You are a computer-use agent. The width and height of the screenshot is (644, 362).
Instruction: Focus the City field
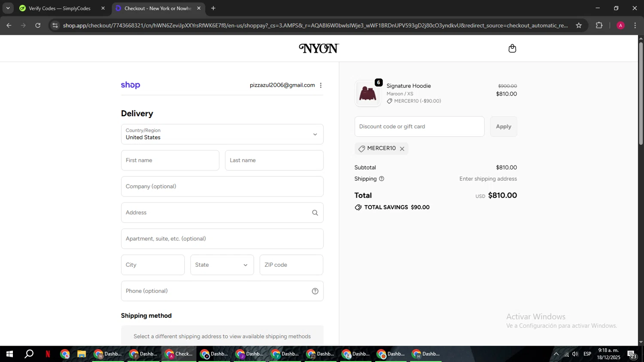pos(153,265)
